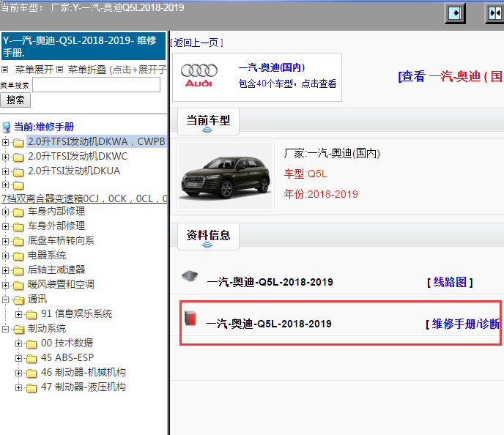Click open folder icon of 制动系统
Image resolution: width=504 pixels, height=435 pixels.
click(x=18, y=330)
